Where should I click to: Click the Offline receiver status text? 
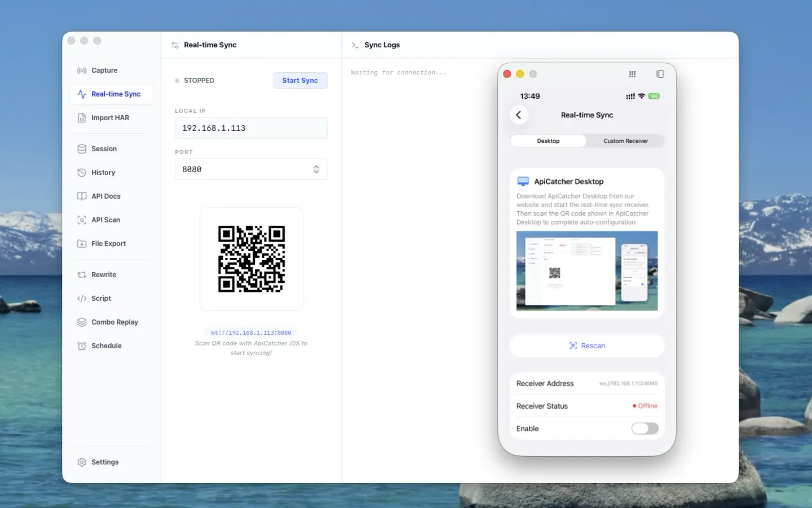tap(647, 406)
